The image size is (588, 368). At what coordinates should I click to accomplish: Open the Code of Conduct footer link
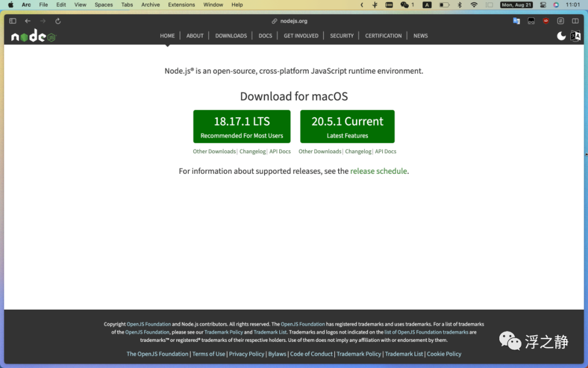[311, 354]
